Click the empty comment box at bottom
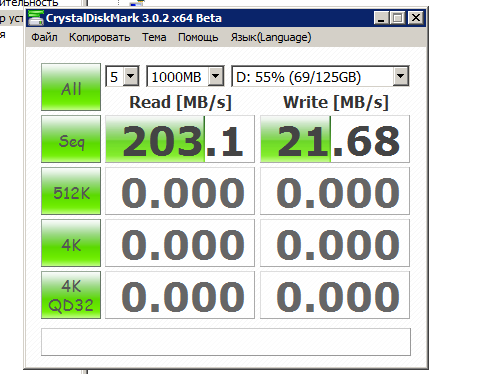Image resolution: width=490 pixels, height=374 pixels. click(226, 342)
